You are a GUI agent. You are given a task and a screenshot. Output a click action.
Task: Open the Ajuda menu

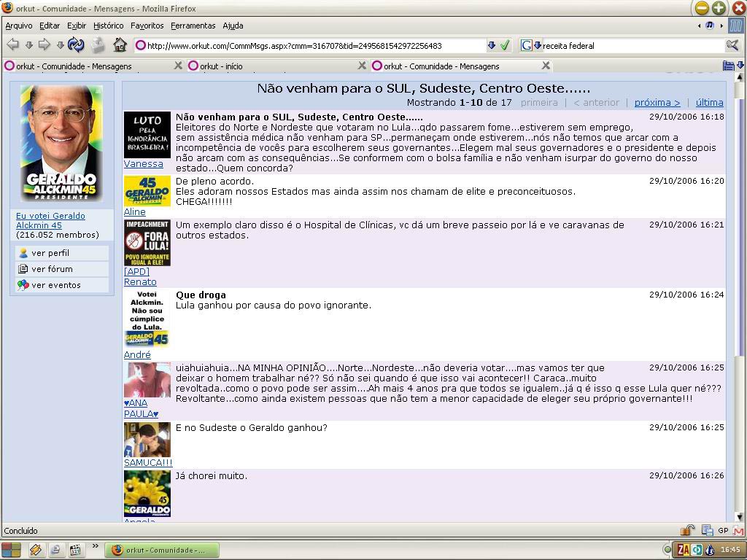coord(233,26)
